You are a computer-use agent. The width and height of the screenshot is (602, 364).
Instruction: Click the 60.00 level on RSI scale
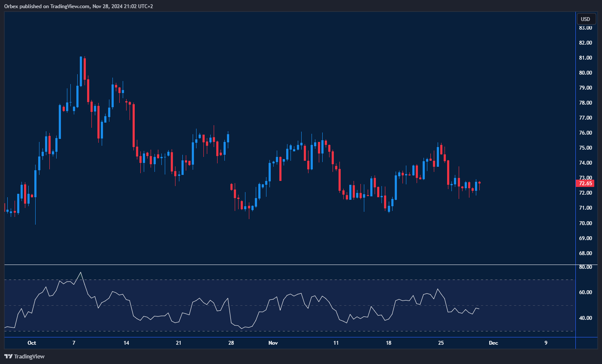(585, 292)
